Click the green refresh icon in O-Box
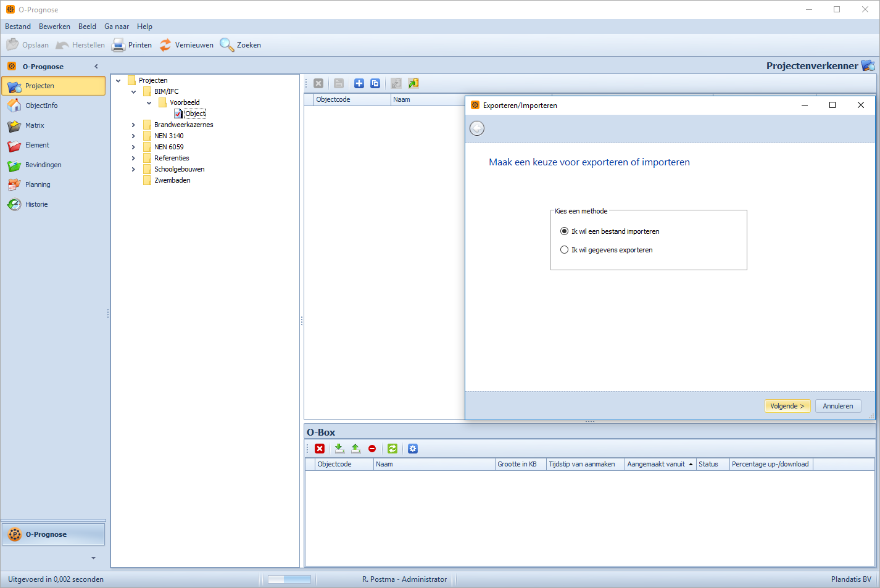 tap(392, 449)
